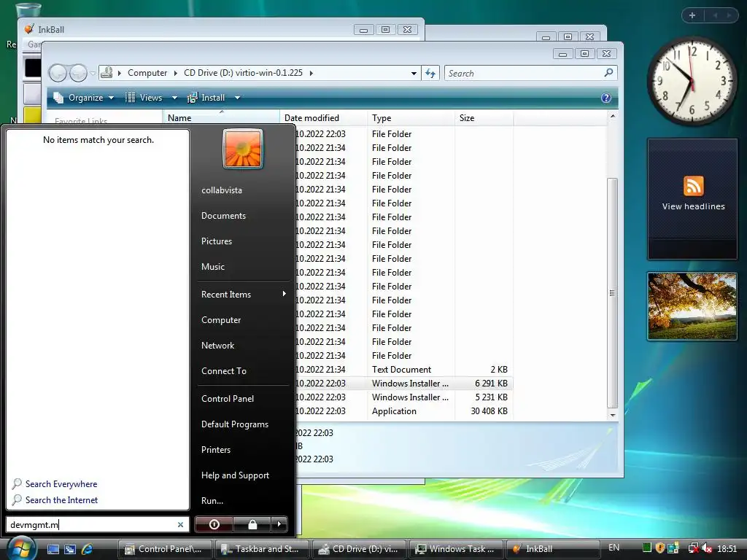This screenshot has height=560, width=747.
Task: Open Pictures from the Start menu
Action: [x=216, y=241]
